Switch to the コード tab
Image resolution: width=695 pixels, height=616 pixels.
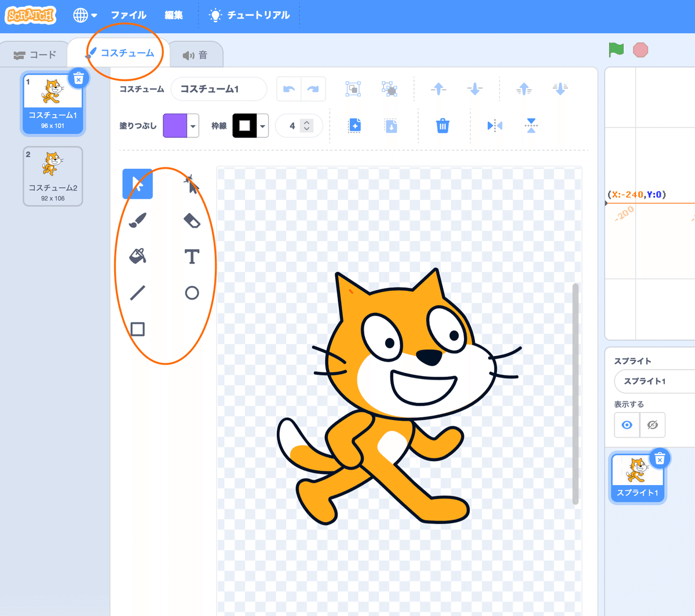35,54
